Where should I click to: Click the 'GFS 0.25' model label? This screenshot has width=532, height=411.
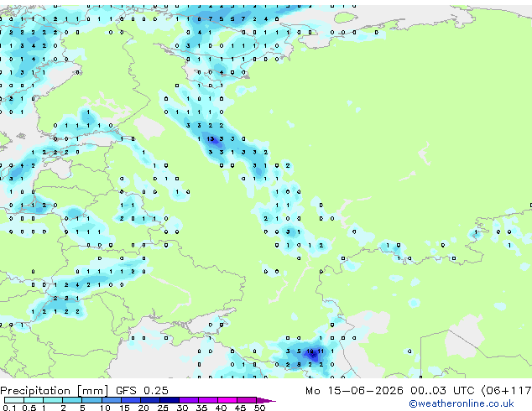(x=142, y=391)
